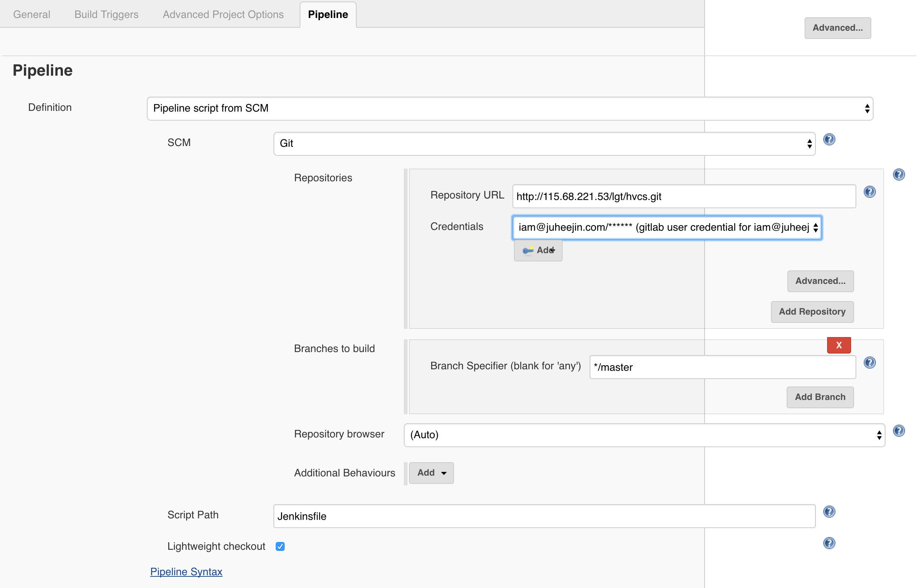Open help for the SCM field
The width and height of the screenshot is (920, 588).
click(x=829, y=139)
